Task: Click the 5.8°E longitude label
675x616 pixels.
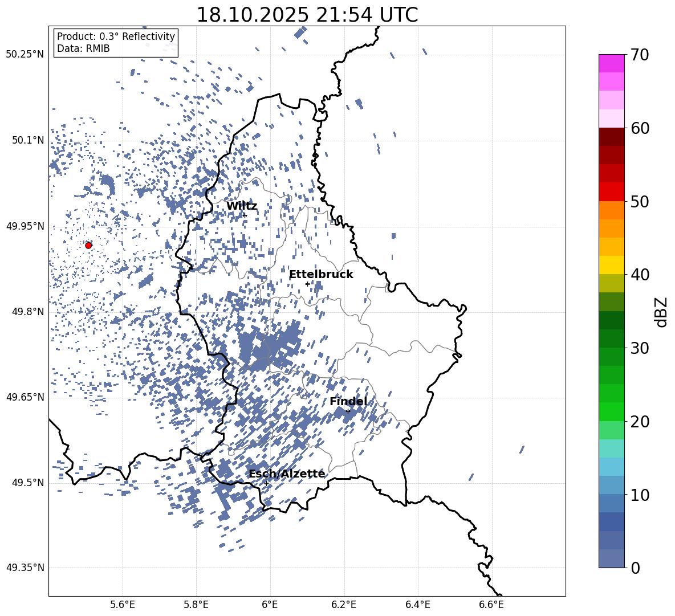Action: [x=196, y=605]
